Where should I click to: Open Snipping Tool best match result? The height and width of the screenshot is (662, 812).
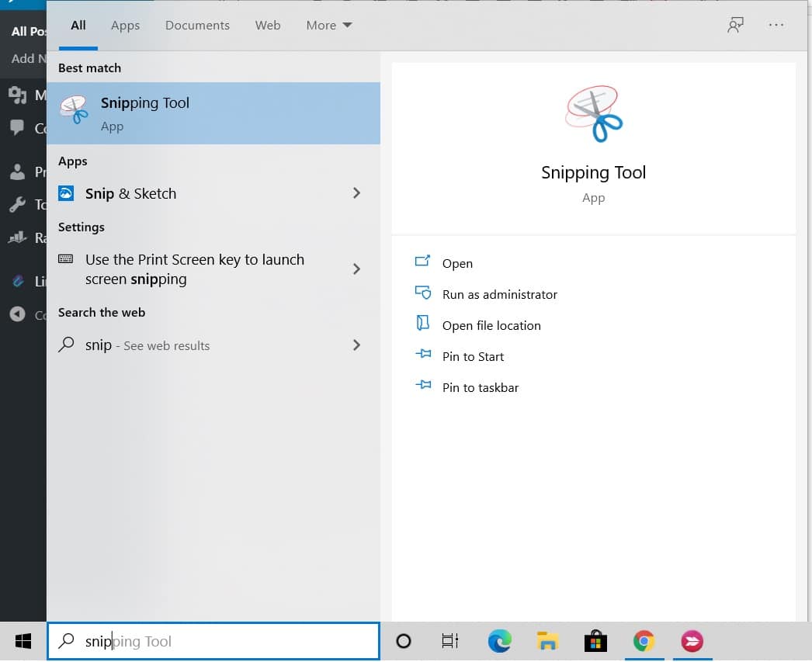pyautogui.click(x=213, y=113)
